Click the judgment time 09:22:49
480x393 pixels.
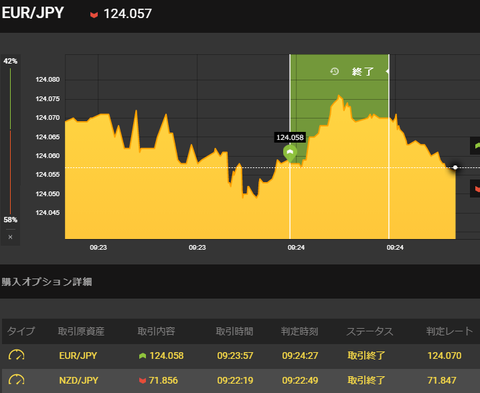click(300, 380)
